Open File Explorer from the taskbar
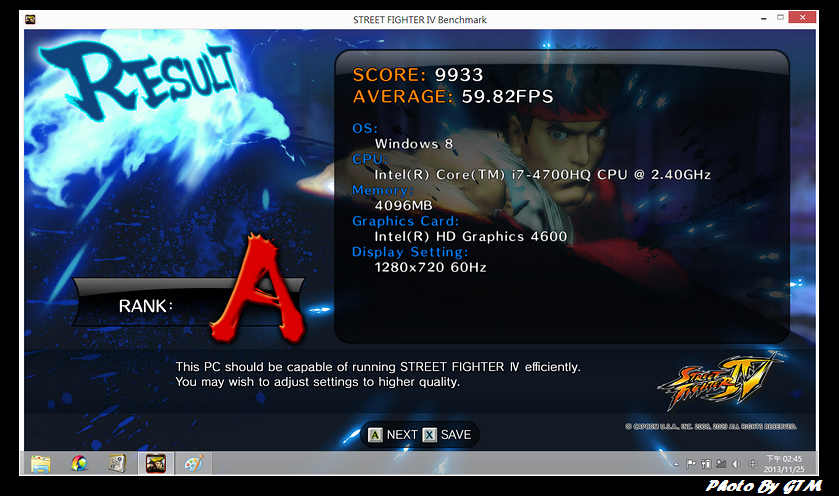Viewport: 839px width, 496px height. coord(41,463)
